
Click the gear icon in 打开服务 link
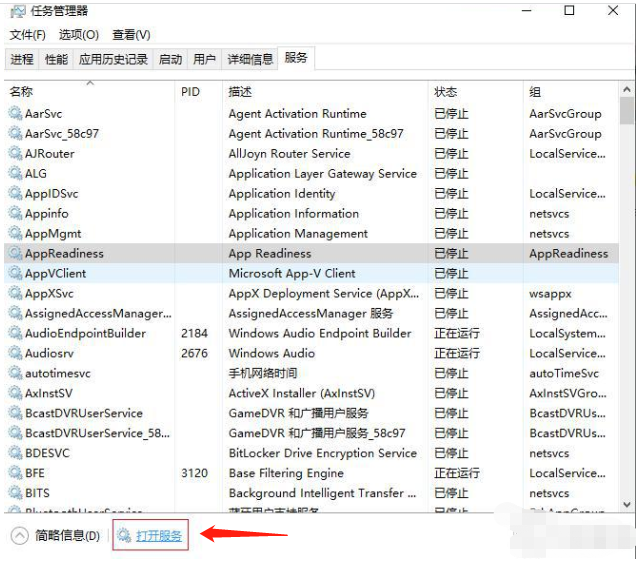(124, 536)
